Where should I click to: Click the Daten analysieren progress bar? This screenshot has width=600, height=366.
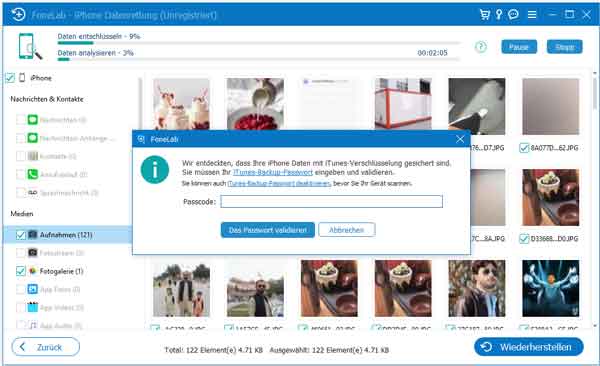point(258,59)
